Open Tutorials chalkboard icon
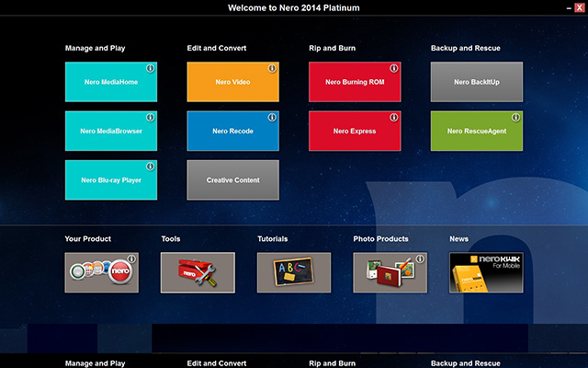 (x=294, y=272)
